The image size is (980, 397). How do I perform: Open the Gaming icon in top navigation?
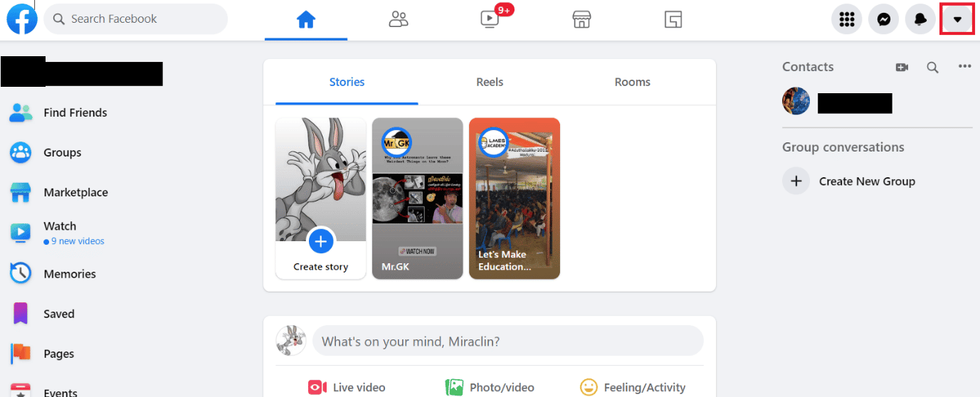[x=673, y=19]
